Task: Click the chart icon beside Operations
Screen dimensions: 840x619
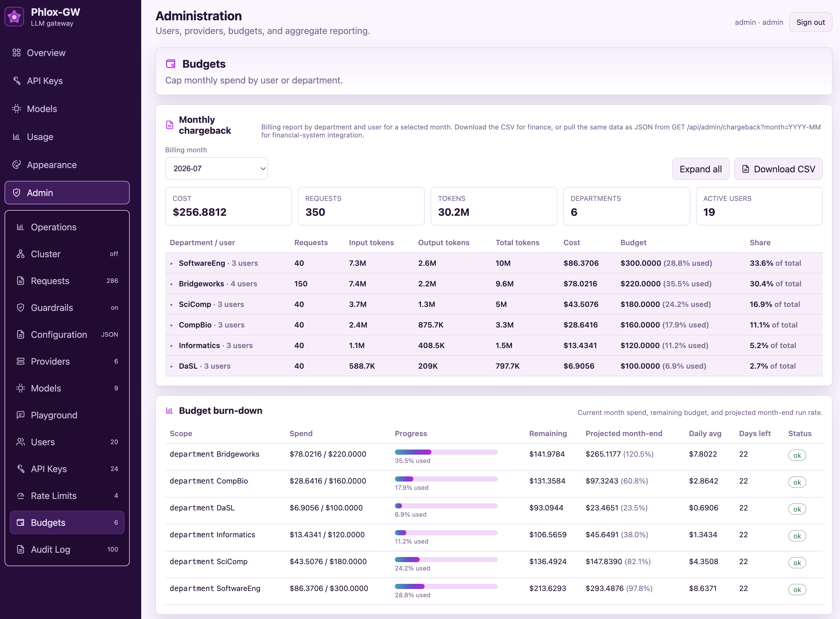Action: pyautogui.click(x=21, y=227)
